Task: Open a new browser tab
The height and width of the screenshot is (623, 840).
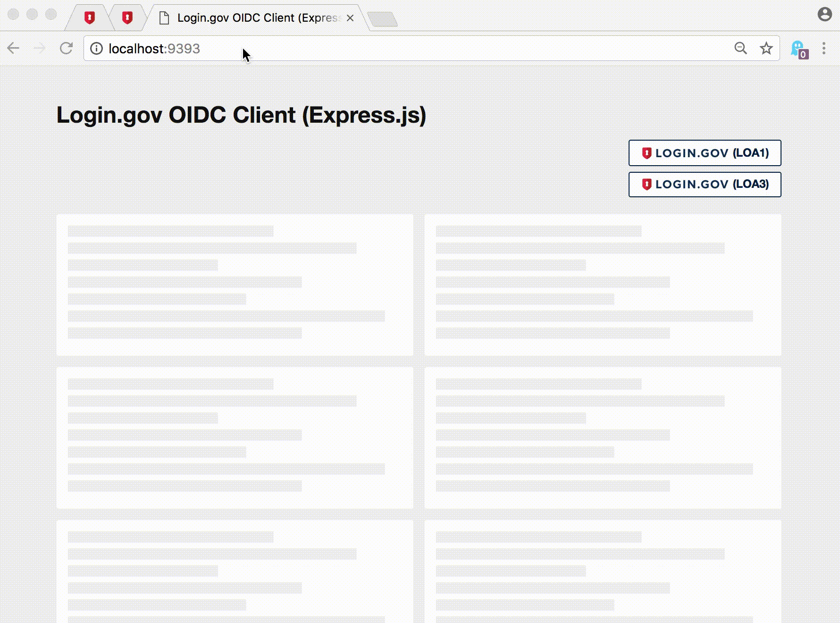Action: pos(382,19)
